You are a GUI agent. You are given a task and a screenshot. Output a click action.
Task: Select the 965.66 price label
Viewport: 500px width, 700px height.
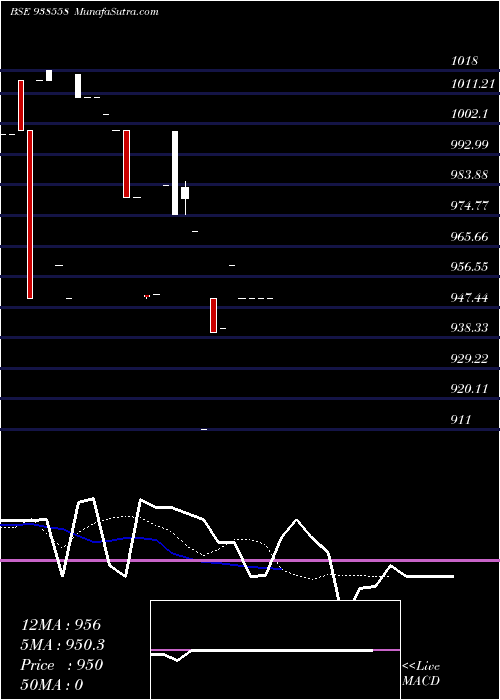[x=469, y=236]
